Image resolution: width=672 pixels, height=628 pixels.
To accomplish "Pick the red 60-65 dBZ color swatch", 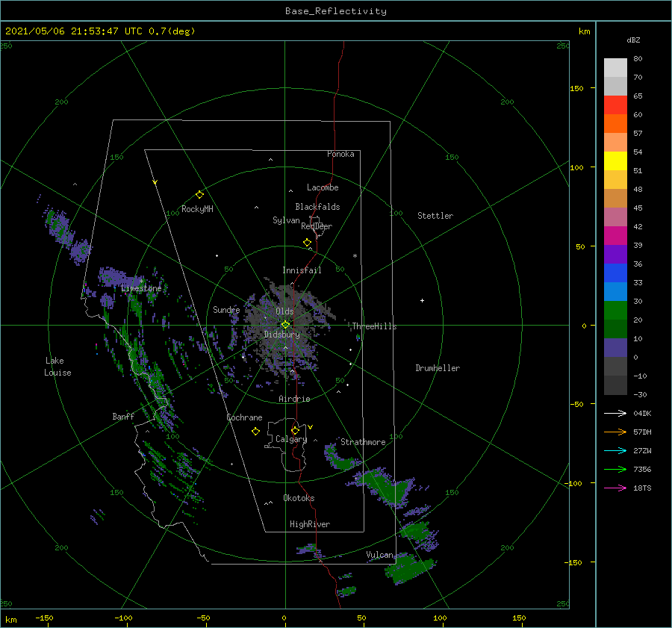I will (615, 105).
